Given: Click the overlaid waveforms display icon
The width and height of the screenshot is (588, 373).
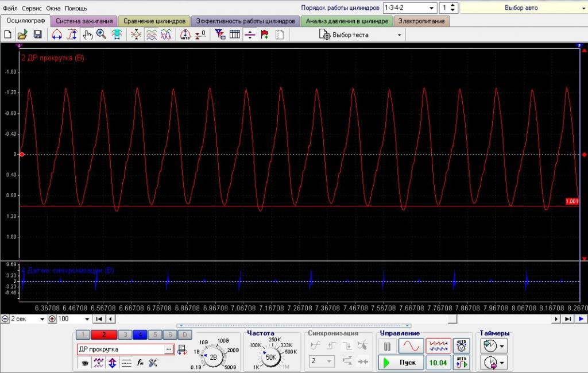Looking at the screenshot, I should pyautogui.click(x=166, y=35).
